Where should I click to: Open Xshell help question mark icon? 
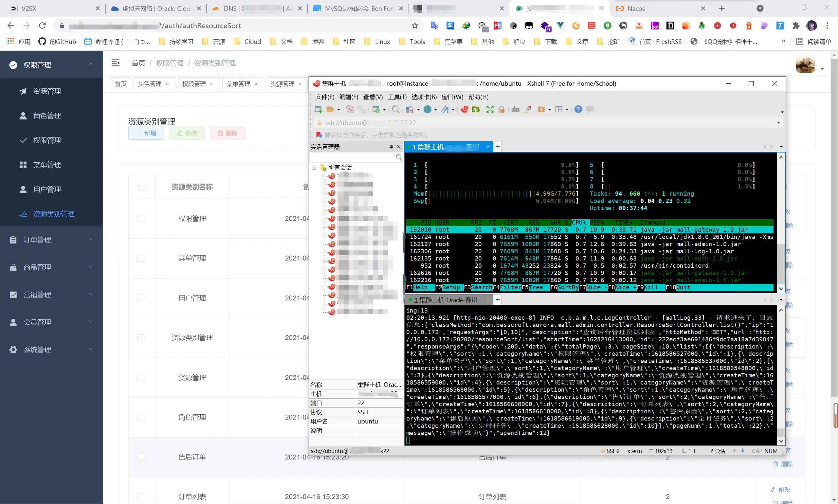[578, 109]
